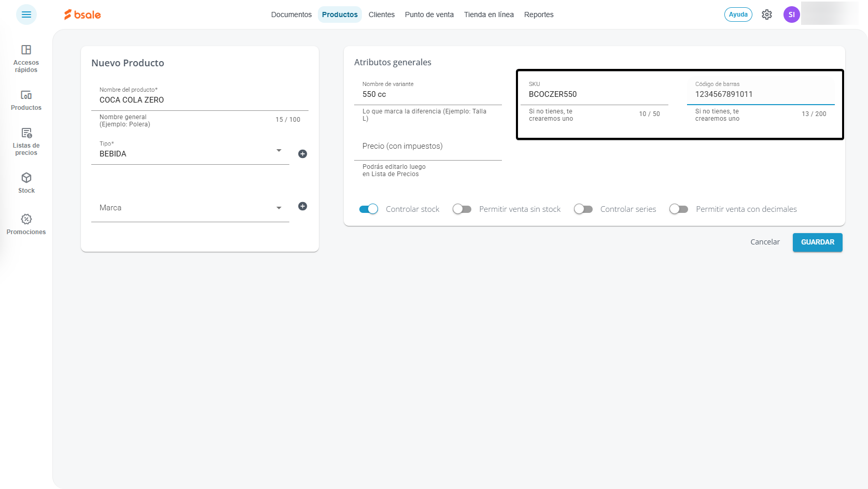The image size is (868, 489).
Task: Open Listas de precios in sidebar
Action: 26,141
